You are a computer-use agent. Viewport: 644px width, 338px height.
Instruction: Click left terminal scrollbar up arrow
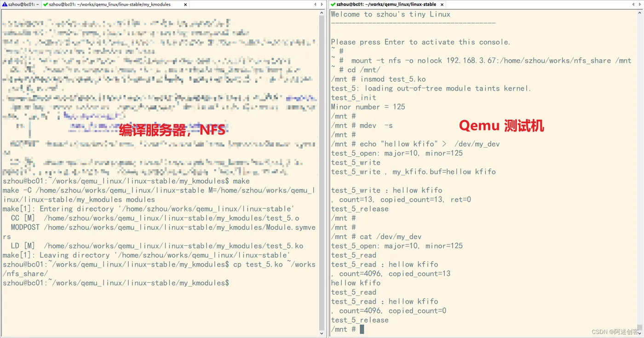[322, 13]
